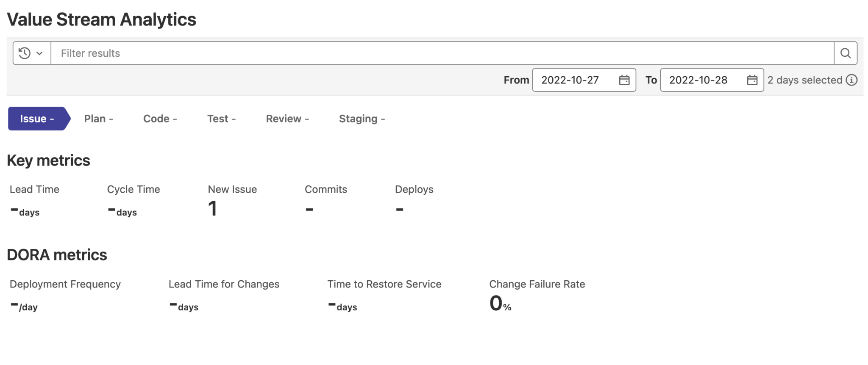Click the Deployment Frequency metric
The height and width of the screenshot is (365, 868).
(65, 284)
